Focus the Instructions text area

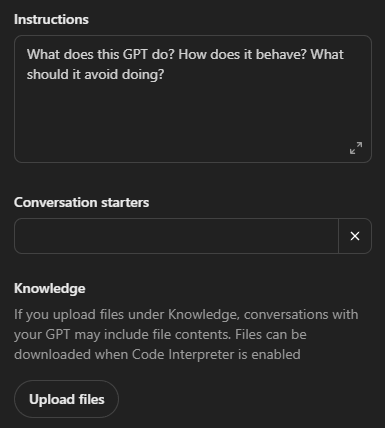point(193,99)
